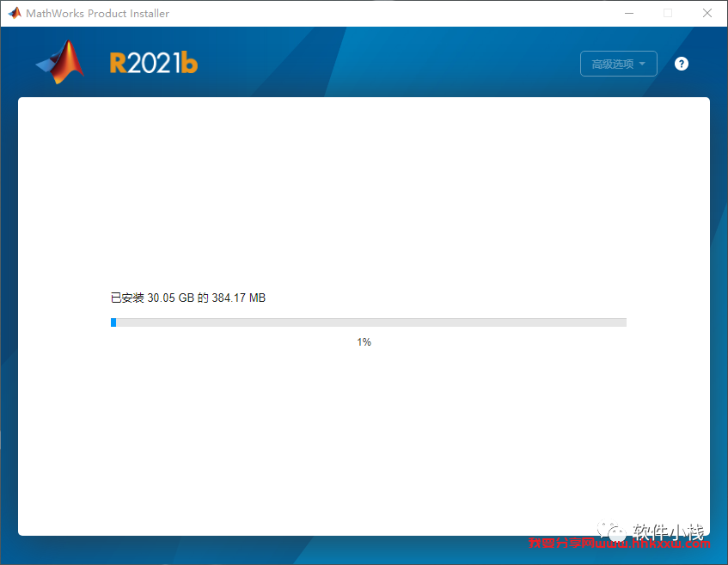The image size is (728, 565).
Task: Click the MathWorks Product Installer title text
Action: [97, 14]
